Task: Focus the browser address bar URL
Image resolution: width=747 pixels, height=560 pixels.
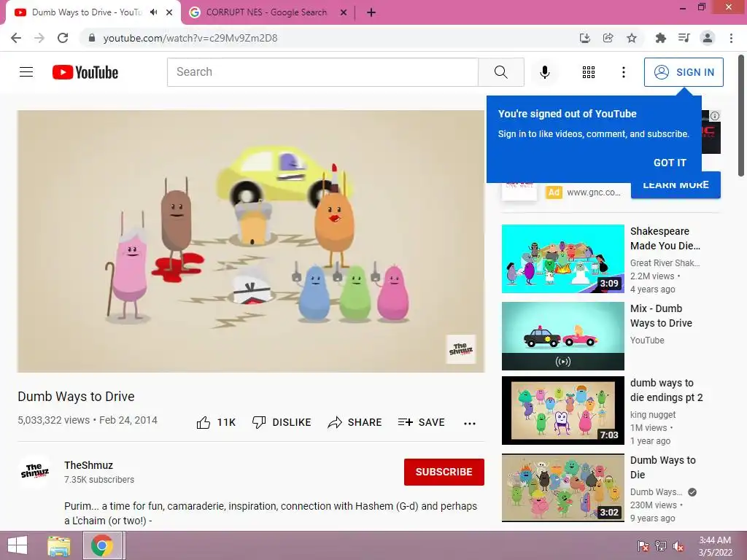Action: click(x=190, y=38)
